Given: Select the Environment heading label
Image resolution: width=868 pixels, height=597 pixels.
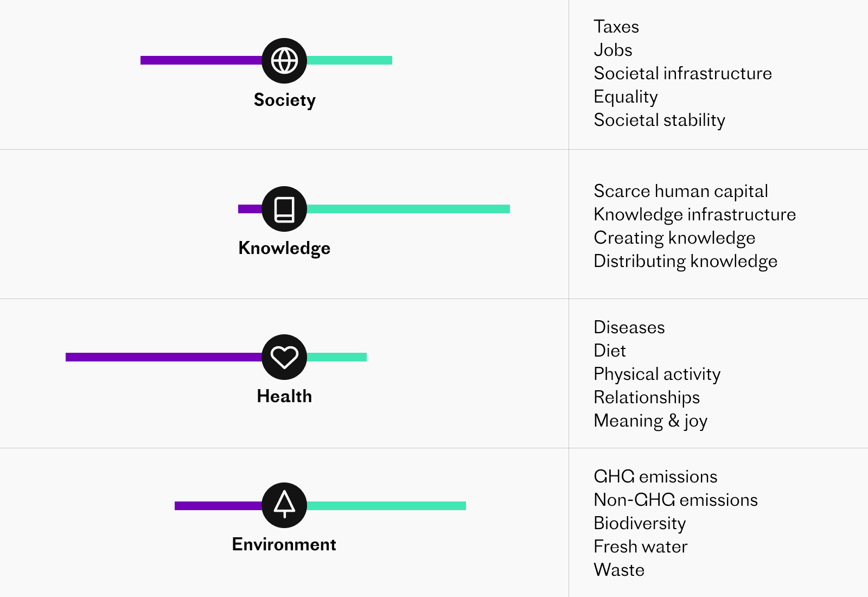Looking at the screenshot, I should click(284, 544).
